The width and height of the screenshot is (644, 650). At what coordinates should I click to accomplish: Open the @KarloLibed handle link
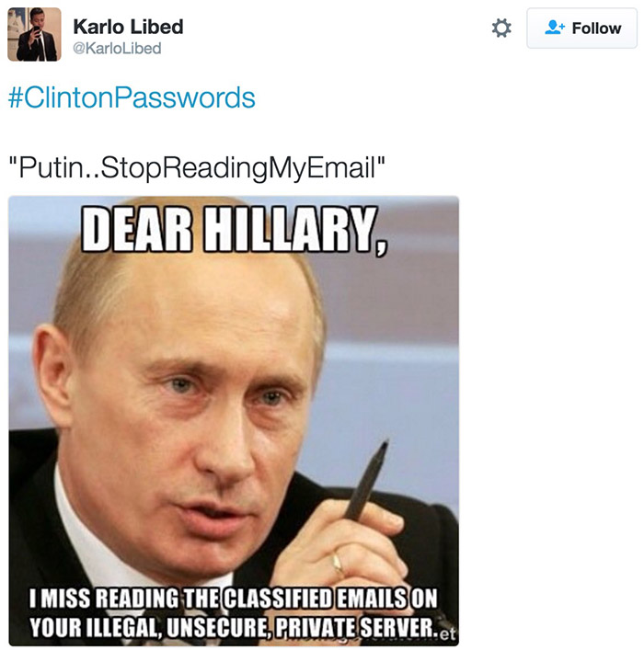point(117,48)
